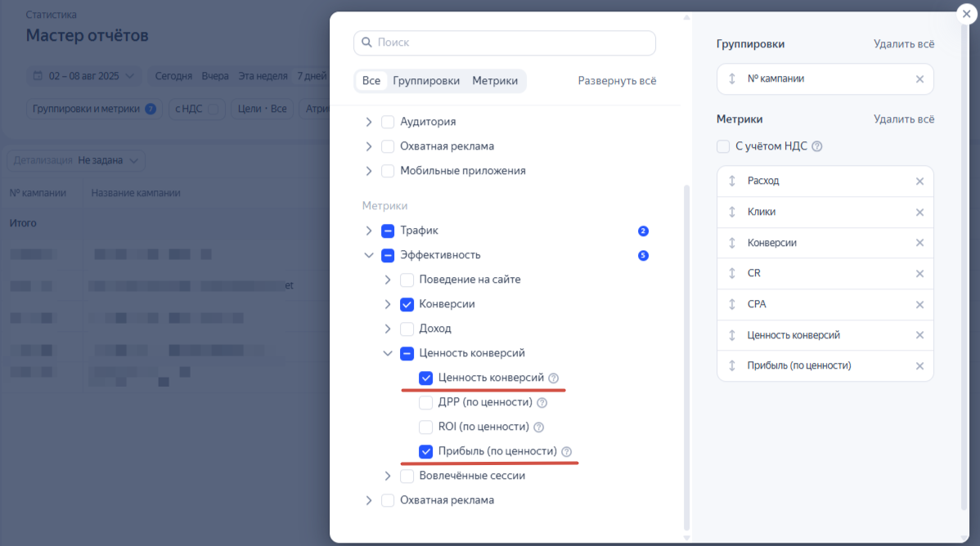
Task: Remove № кампании grouping via its × icon
Action: click(x=920, y=79)
